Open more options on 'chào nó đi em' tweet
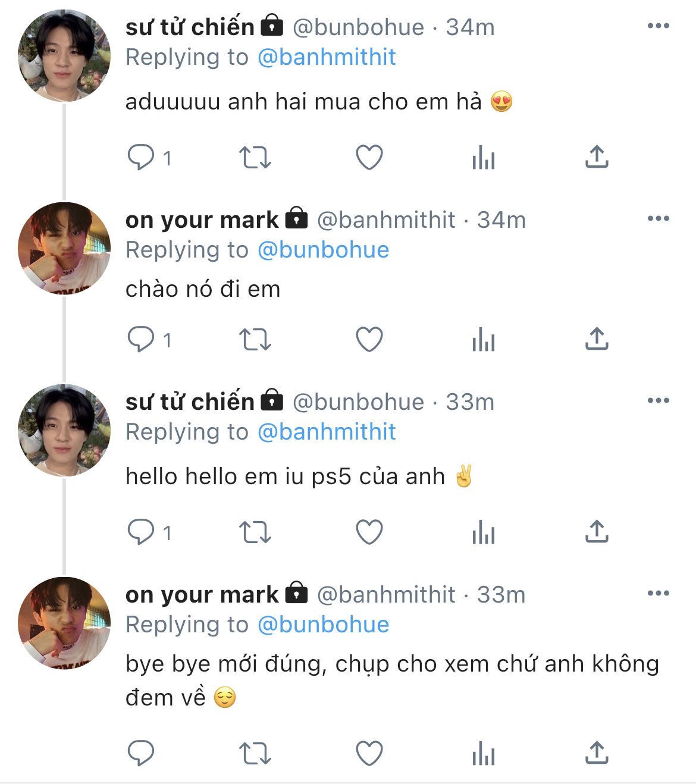This screenshot has width=696, height=784. [x=658, y=218]
